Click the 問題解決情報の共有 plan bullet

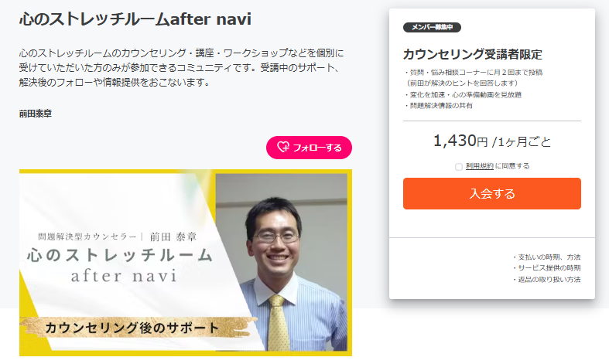click(x=439, y=106)
